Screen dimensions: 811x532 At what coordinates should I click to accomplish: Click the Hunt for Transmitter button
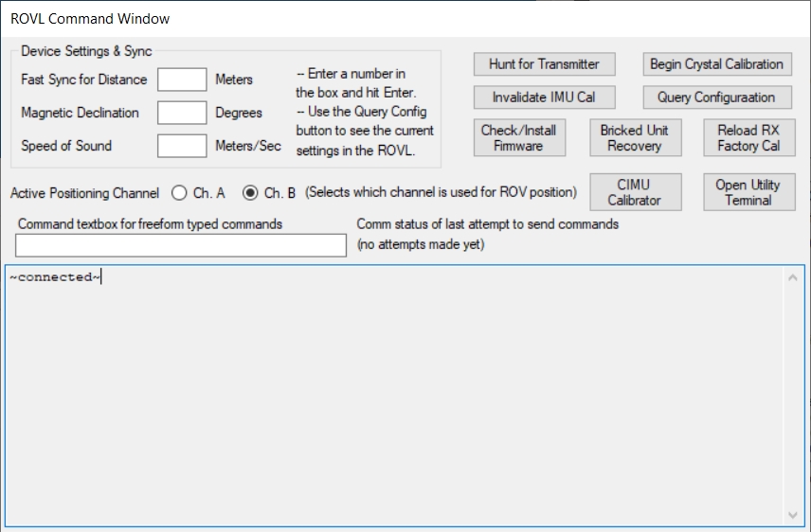coord(544,64)
